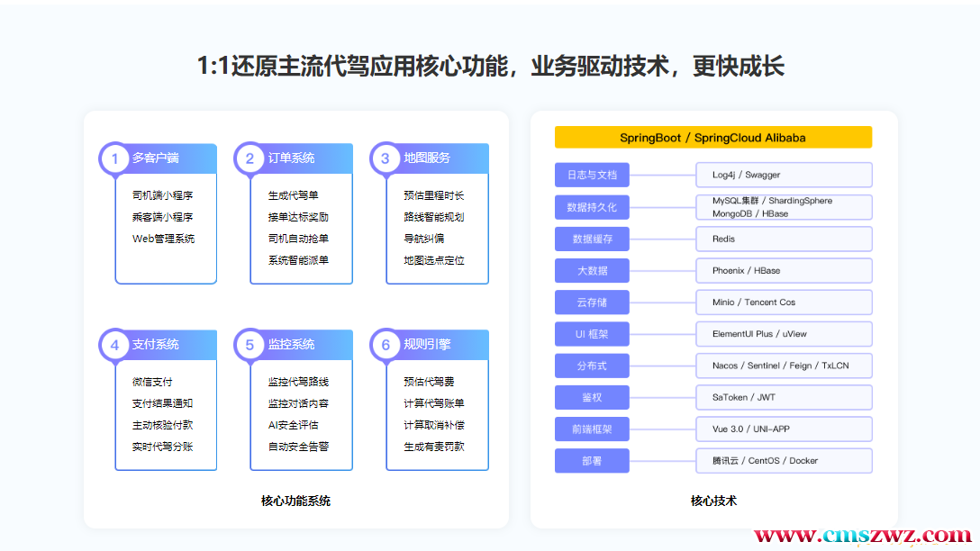Click the SpringBoot / SpringCloud Alibaba banner

[712, 137]
